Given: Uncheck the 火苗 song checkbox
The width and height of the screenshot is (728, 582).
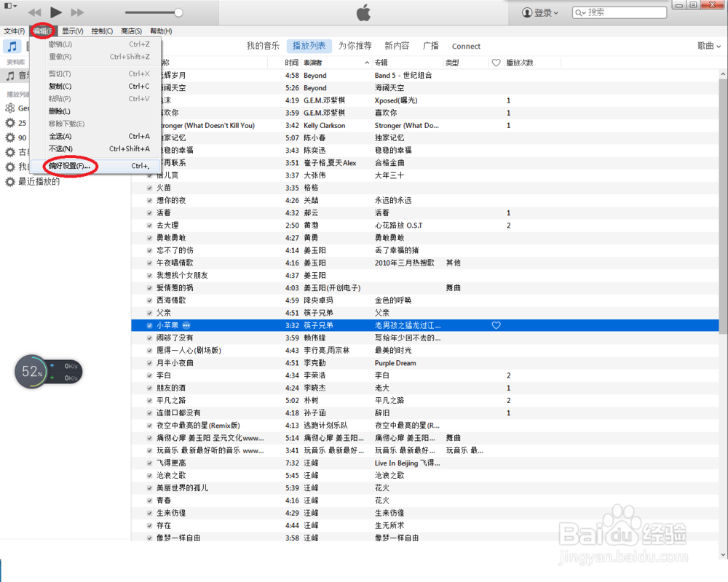Looking at the screenshot, I should click(x=149, y=188).
